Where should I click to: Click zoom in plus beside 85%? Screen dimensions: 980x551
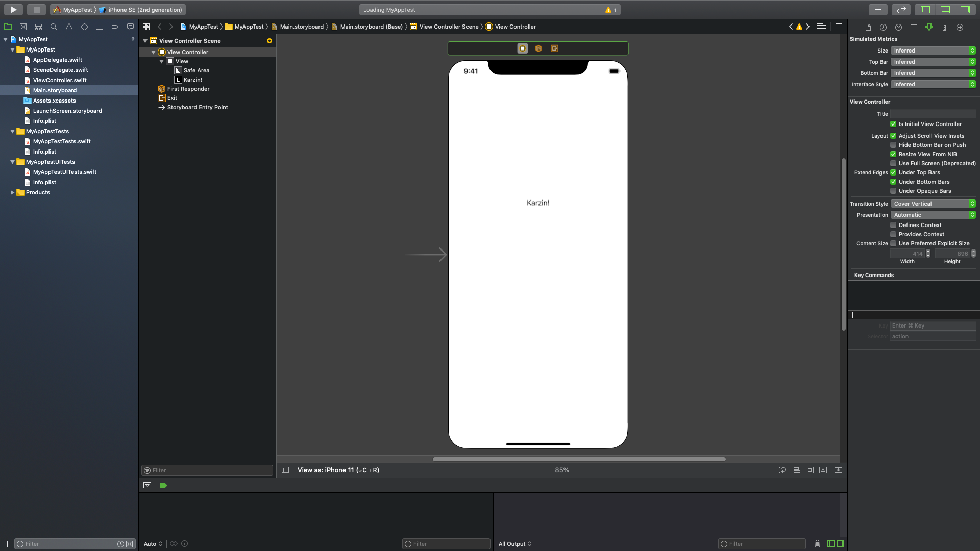coord(583,470)
